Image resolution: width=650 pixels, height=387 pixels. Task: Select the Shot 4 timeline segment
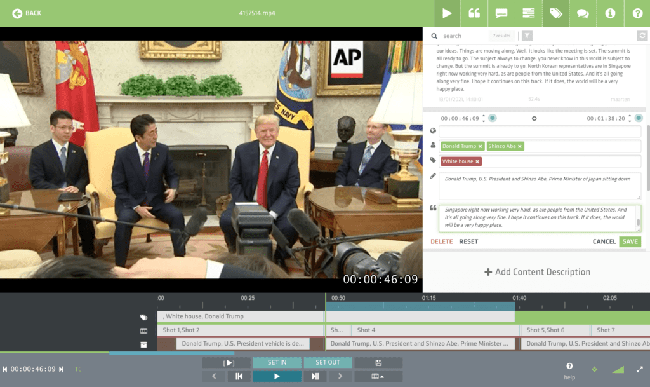(435, 330)
